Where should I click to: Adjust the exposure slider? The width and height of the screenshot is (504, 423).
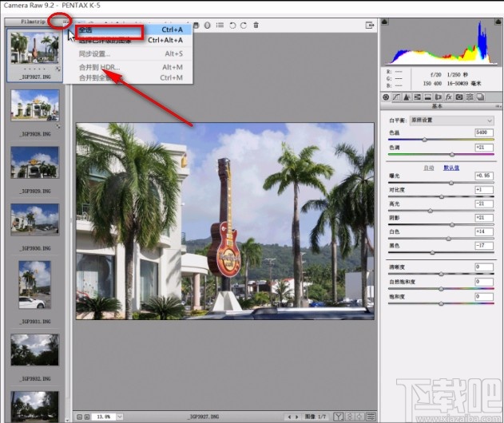(451, 183)
